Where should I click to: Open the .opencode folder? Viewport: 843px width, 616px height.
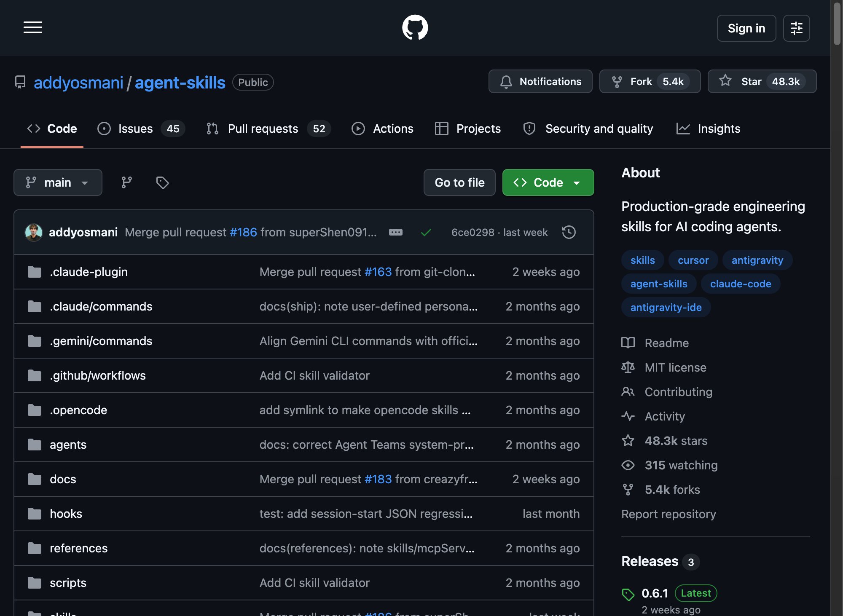[78, 410]
